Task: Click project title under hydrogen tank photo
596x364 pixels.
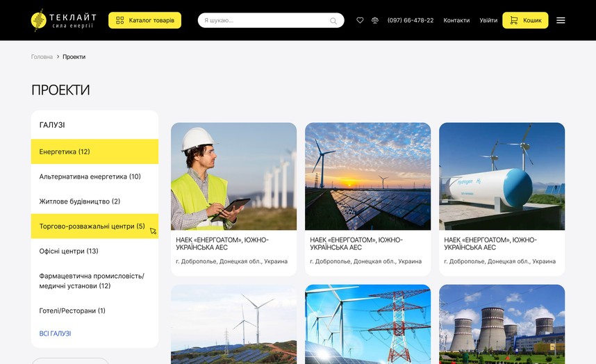Action: (490, 244)
